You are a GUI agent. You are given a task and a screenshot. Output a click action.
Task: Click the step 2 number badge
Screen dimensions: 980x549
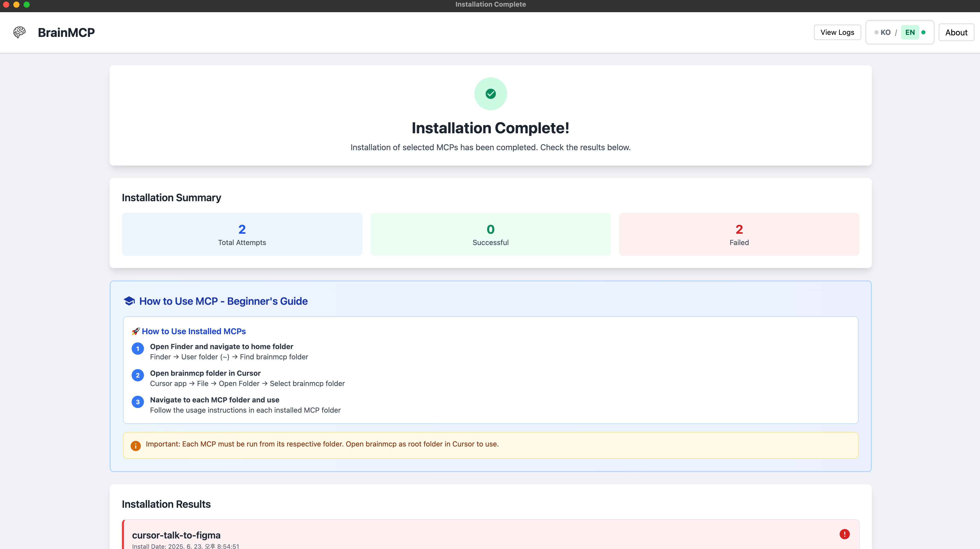(x=137, y=375)
